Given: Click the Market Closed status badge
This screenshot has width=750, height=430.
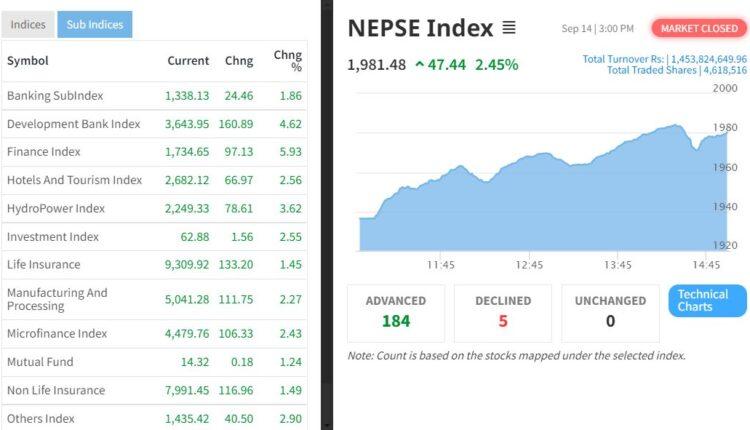Looking at the screenshot, I should tap(699, 28).
